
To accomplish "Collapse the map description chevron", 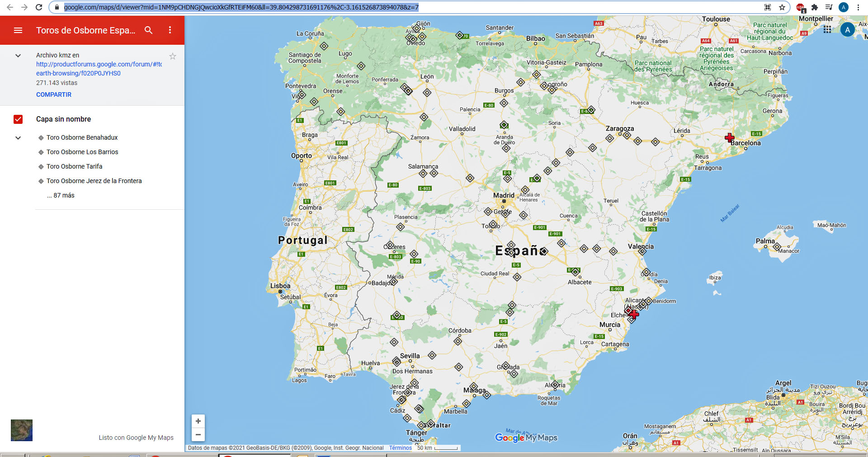I will pyautogui.click(x=18, y=56).
